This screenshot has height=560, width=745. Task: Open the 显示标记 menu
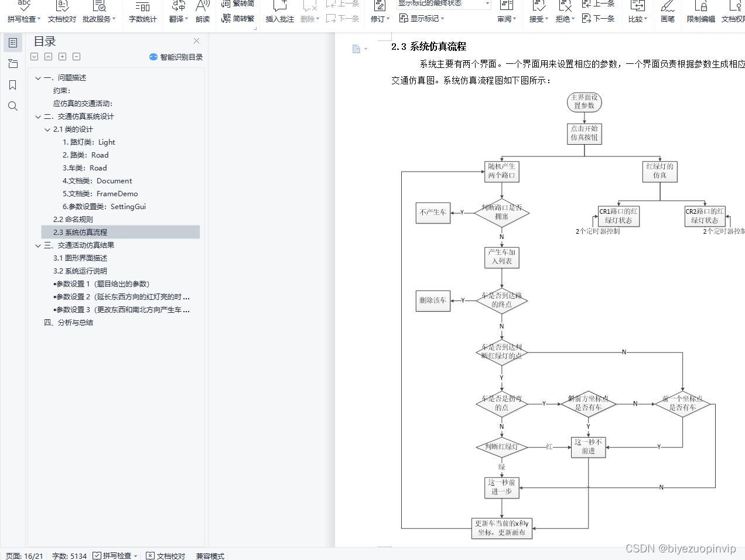[422, 19]
